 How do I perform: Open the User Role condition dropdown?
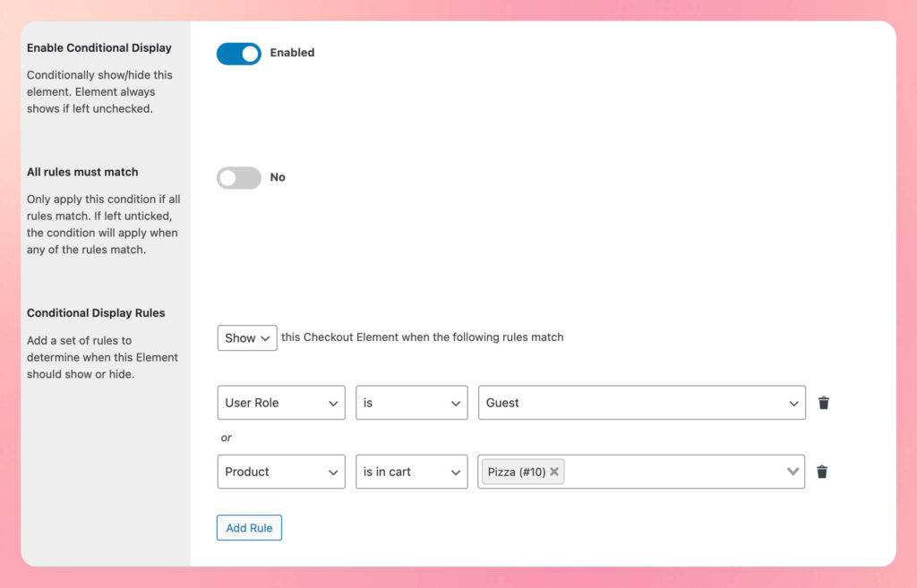coord(280,402)
